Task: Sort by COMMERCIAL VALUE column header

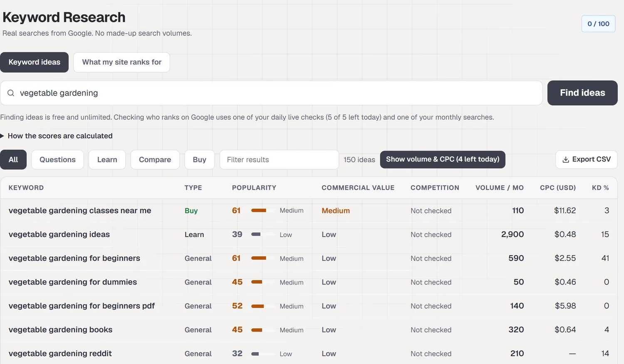Action: [x=358, y=188]
